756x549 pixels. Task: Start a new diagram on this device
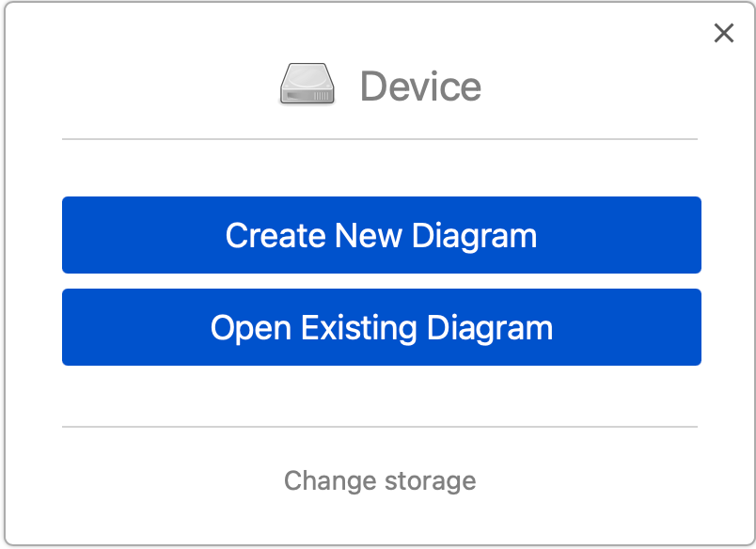pyautogui.click(x=381, y=235)
